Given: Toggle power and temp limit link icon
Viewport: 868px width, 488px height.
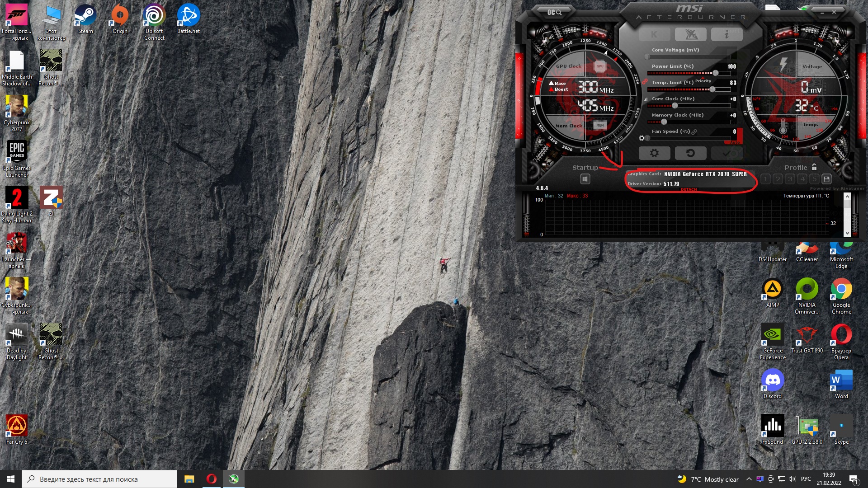Looking at the screenshot, I should (x=645, y=82).
